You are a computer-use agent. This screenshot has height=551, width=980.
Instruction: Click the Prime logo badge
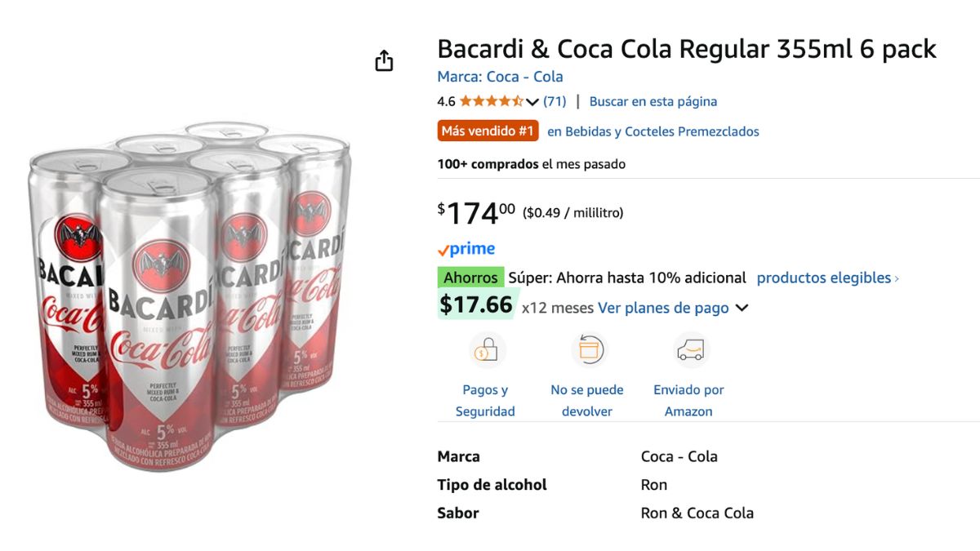(466, 249)
